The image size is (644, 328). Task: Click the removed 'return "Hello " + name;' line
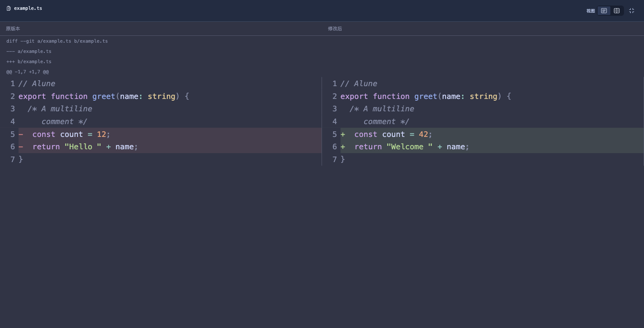coord(170,147)
